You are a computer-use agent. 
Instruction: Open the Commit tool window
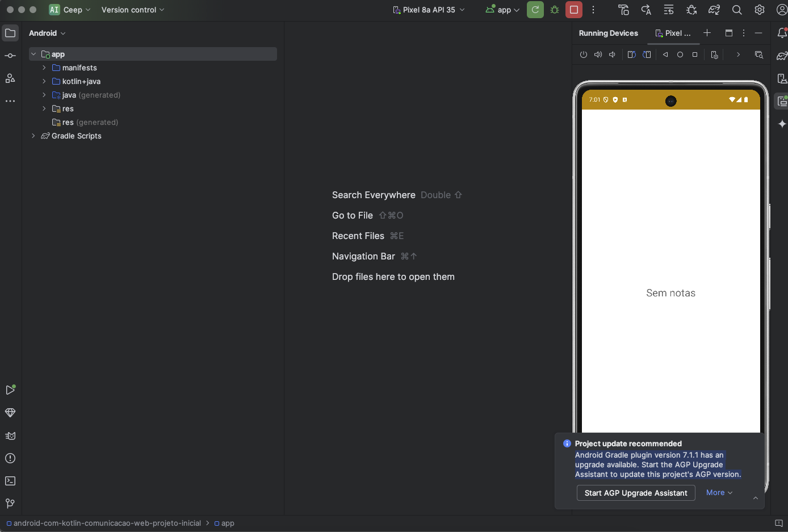coord(10,56)
